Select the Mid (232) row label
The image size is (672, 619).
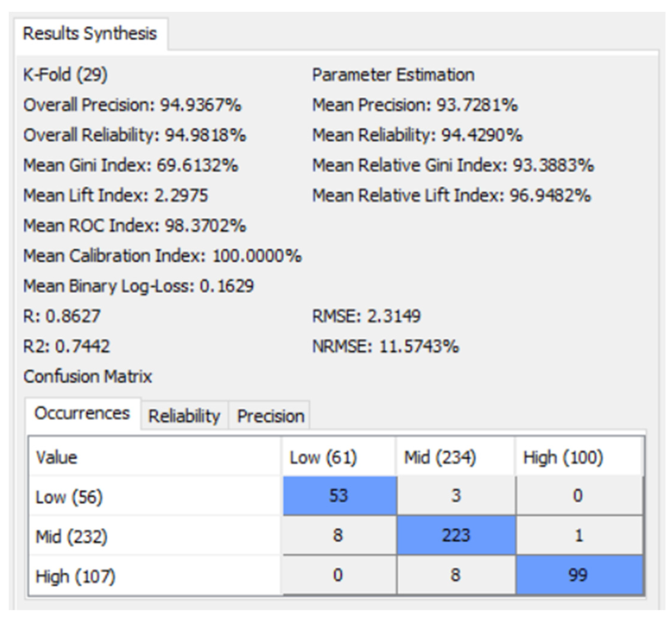(71, 536)
